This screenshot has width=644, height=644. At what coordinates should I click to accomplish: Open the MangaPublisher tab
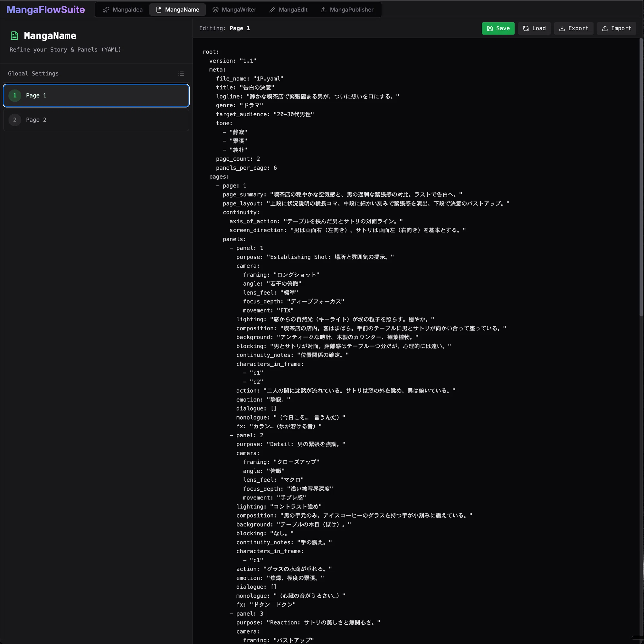click(x=347, y=10)
